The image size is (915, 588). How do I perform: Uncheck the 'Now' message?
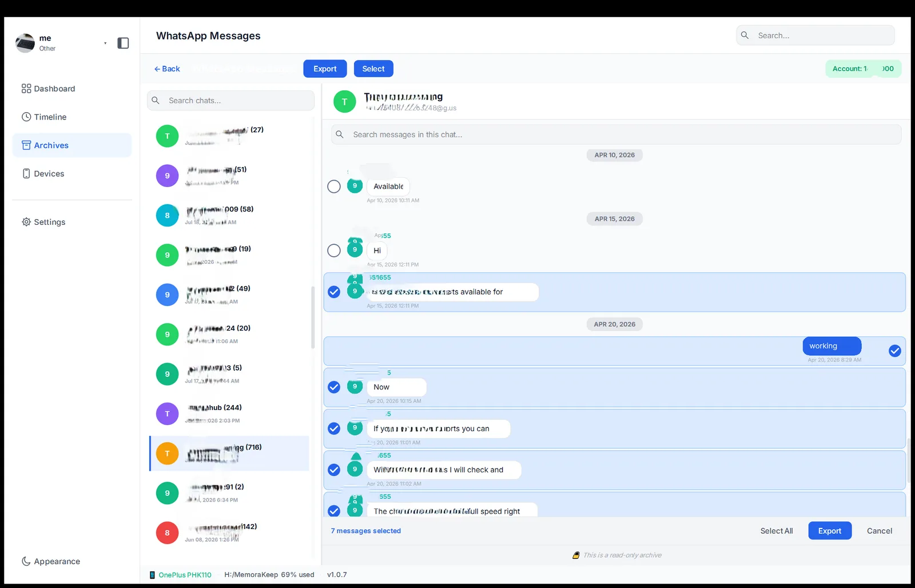point(334,387)
